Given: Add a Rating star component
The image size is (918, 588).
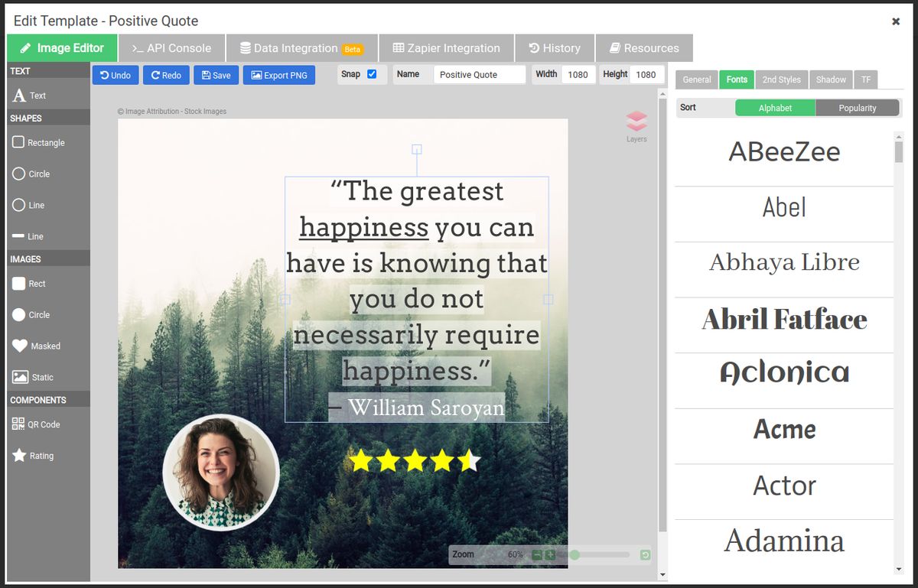Looking at the screenshot, I should tap(33, 456).
